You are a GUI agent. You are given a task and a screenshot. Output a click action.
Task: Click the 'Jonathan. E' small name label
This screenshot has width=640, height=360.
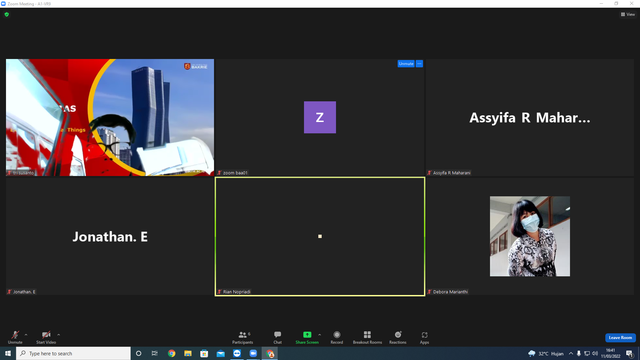coord(24,292)
